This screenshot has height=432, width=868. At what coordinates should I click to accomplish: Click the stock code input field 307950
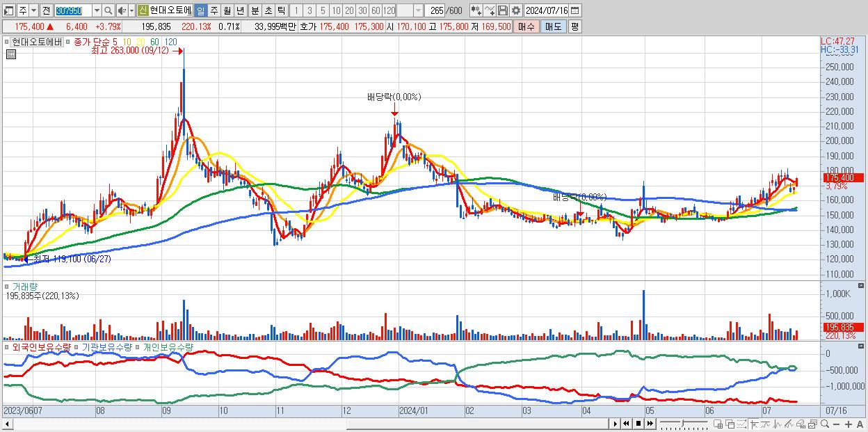72,10
